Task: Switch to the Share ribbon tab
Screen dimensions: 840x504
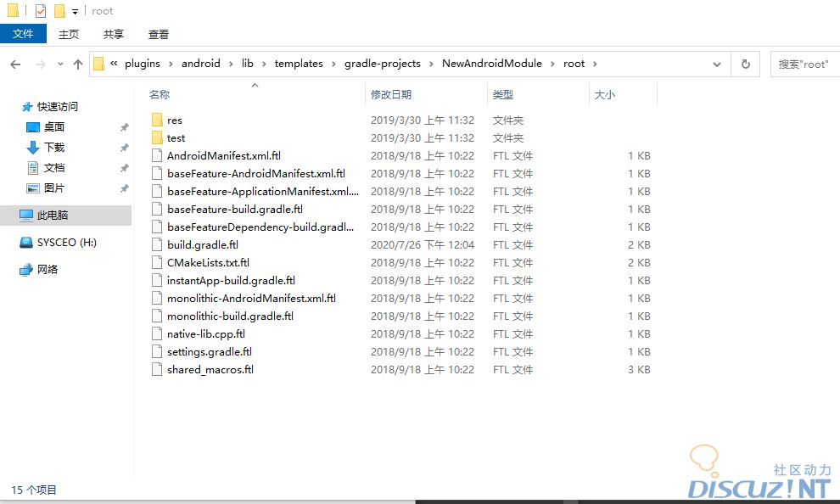Action: coord(114,34)
